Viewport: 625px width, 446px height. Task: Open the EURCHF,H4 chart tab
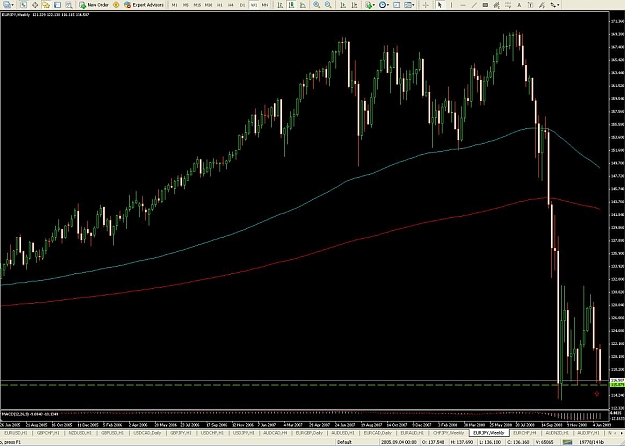(525, 433)
